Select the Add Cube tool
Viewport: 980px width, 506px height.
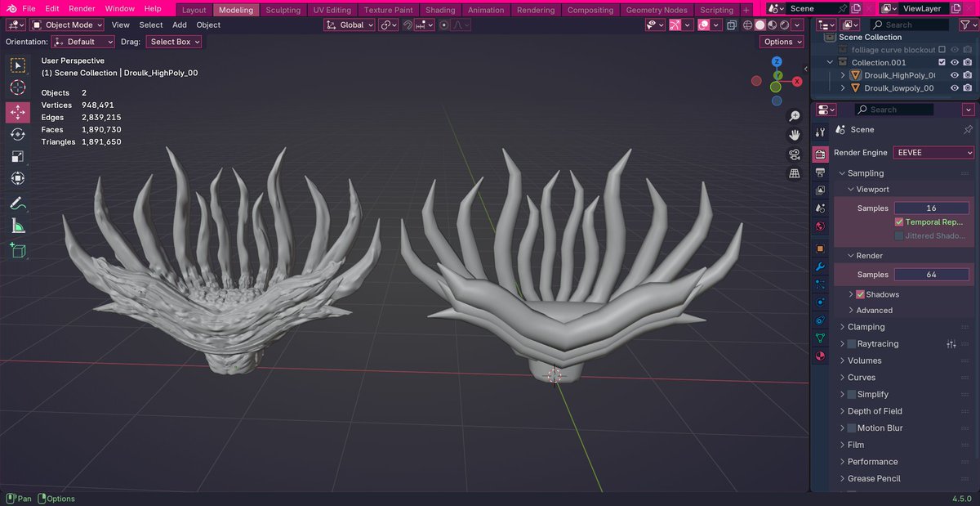(17, 251)
